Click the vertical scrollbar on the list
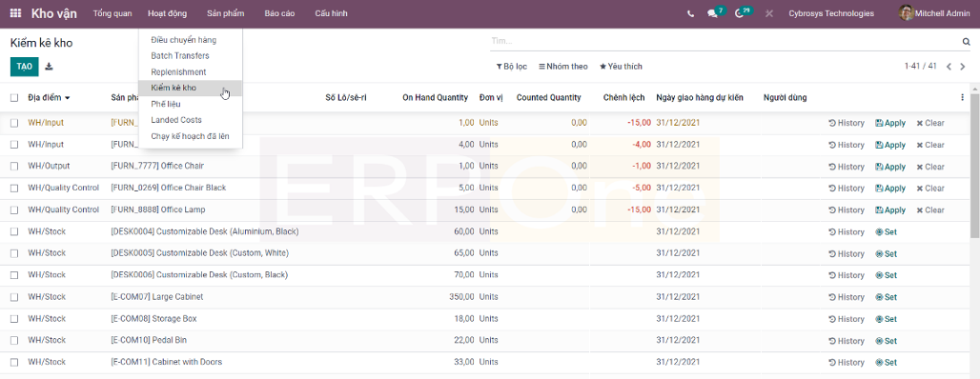Viewport: 980px width, 379px height. [975, 175]
